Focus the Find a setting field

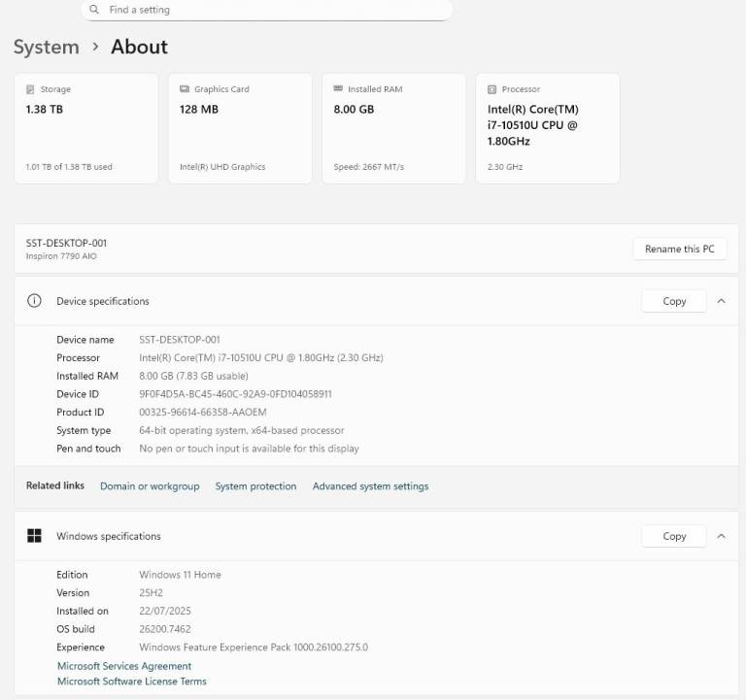click(x=272, y=10)
